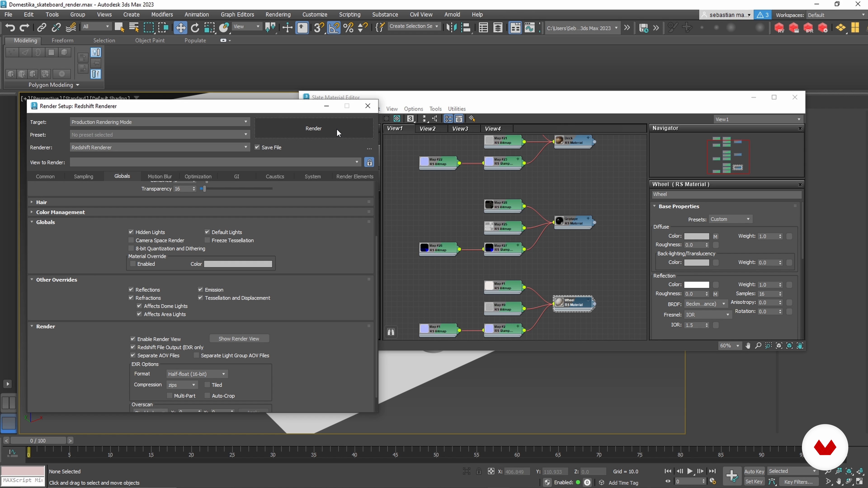Click the Mirror tool icon
Viewport: 868px width, 488px height.
coord(451,28)
